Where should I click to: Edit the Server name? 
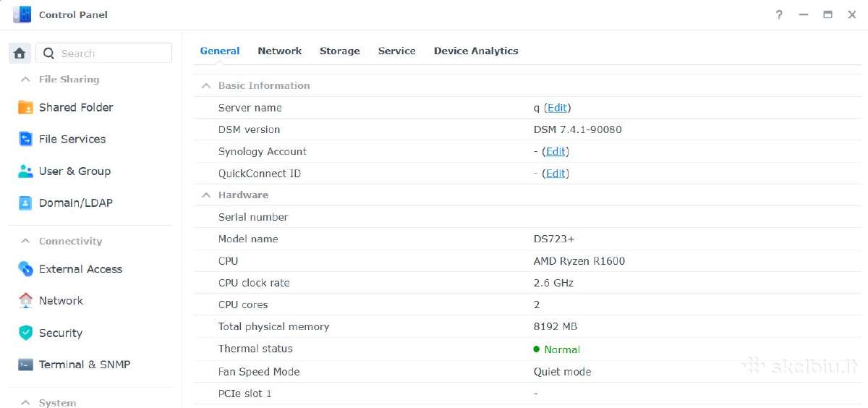[557, 108]
